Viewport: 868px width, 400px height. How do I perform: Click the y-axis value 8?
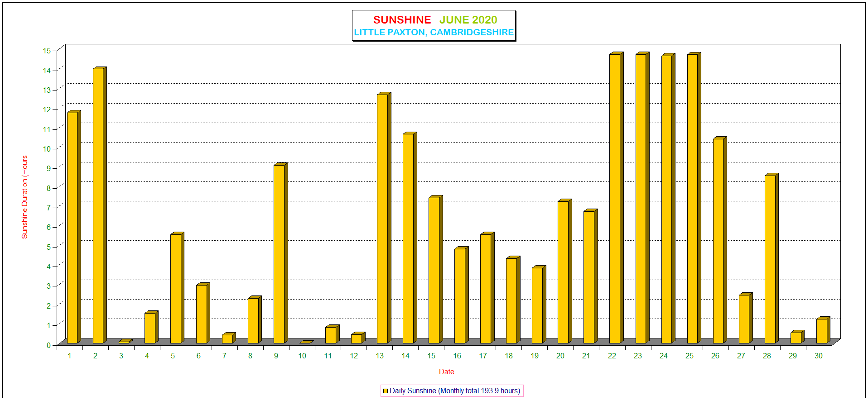coord(49,188)
